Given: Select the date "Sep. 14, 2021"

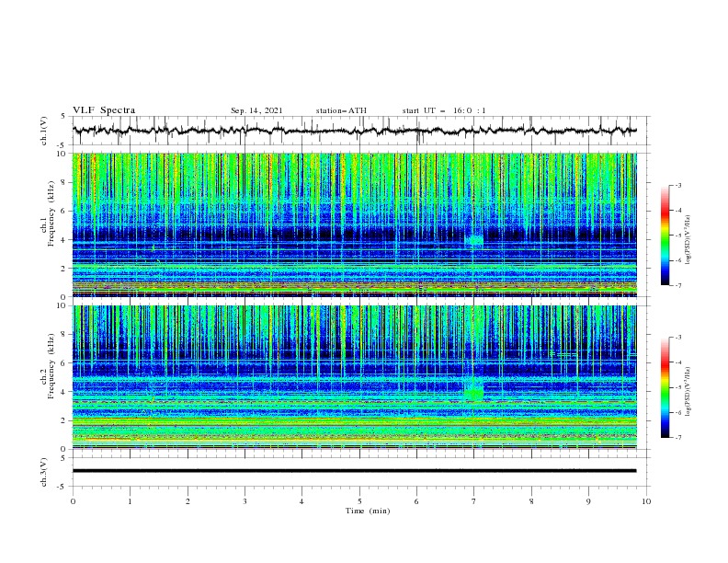Looking at the screenshot, I should point(256,110).
